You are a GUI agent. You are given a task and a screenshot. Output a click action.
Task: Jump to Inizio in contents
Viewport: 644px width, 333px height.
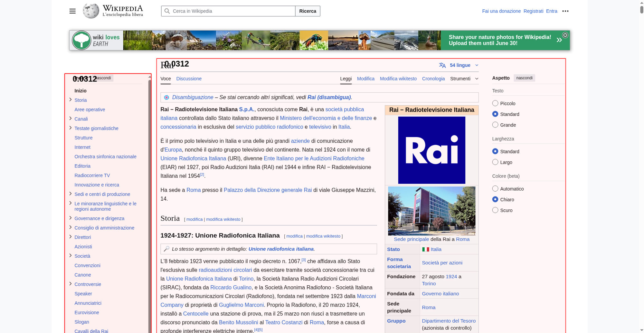point(80,91)
